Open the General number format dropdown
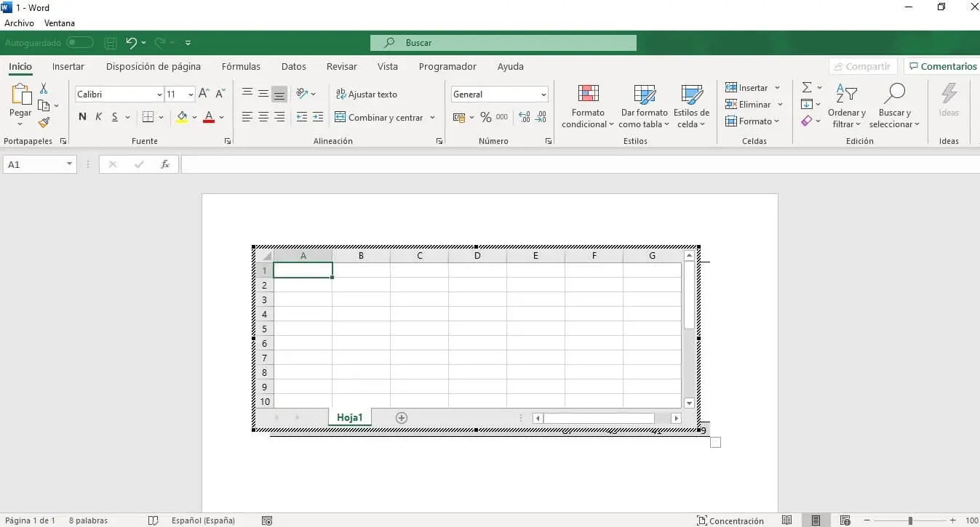Image resolution: width=980 pixels, height=527 pixels. pos(543,94)
